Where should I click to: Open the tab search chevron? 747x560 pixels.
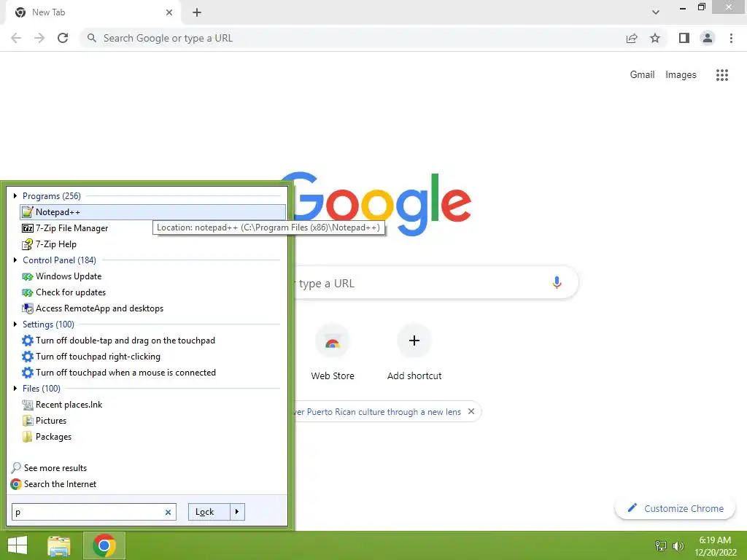[656, 12]
